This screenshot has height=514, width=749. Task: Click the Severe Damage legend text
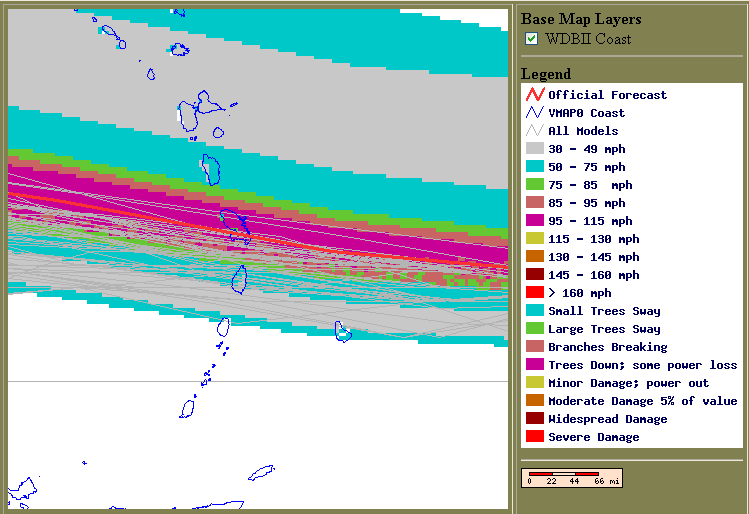click(593, 437)
